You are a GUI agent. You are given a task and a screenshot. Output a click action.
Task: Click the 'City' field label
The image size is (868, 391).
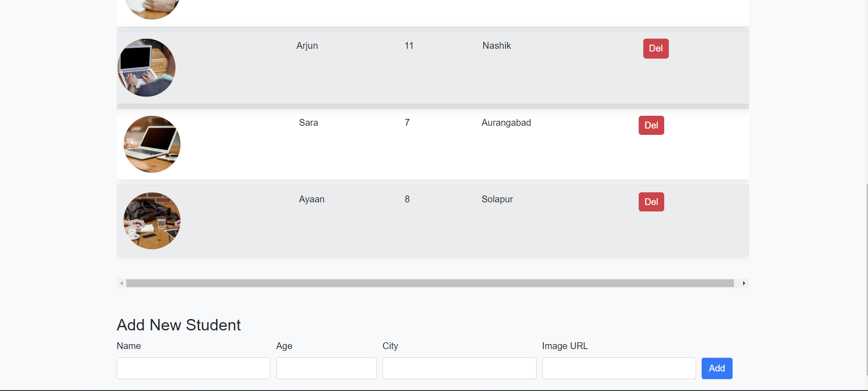point(390,346)
